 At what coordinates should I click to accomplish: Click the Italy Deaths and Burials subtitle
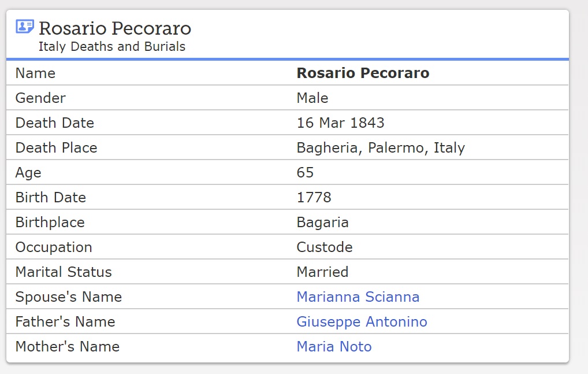click(x=112, y=47)
